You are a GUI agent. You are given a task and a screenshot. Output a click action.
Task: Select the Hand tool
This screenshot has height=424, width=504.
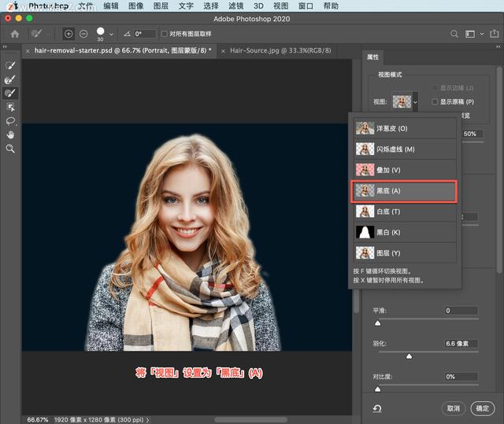click(x=11, y=135)
